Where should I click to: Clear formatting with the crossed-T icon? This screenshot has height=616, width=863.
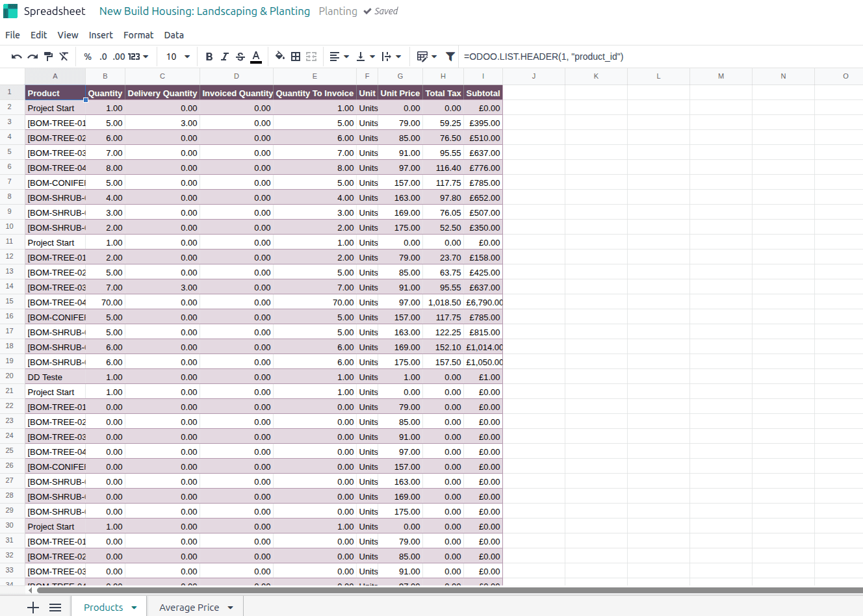coord(64,57)
